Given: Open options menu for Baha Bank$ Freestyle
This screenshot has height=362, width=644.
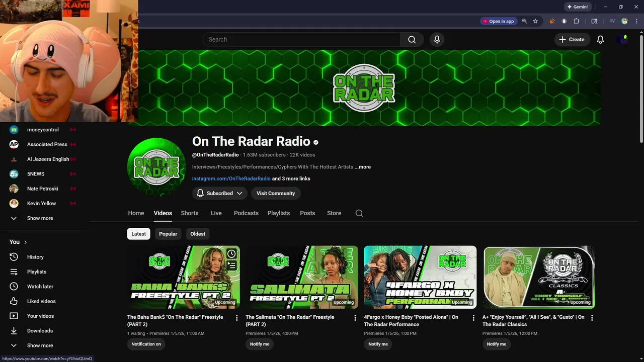Looking at the screenshot, I should point(236,318).
